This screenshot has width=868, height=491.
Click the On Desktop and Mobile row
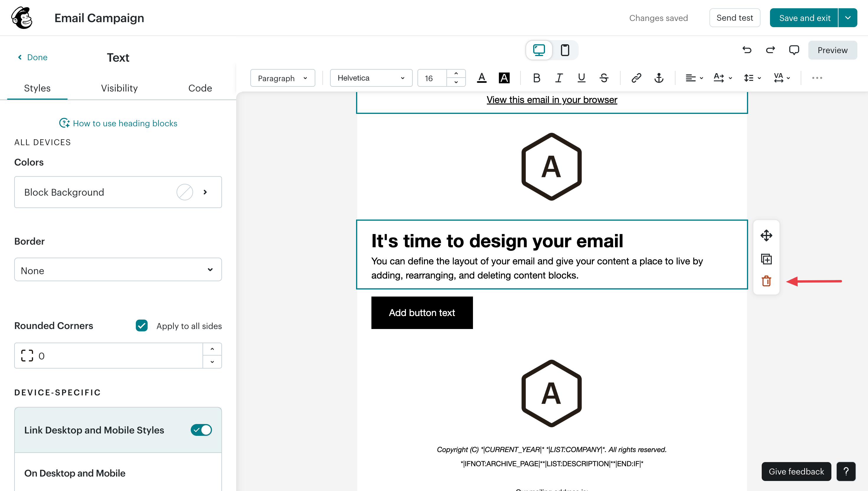pos(118,473)
